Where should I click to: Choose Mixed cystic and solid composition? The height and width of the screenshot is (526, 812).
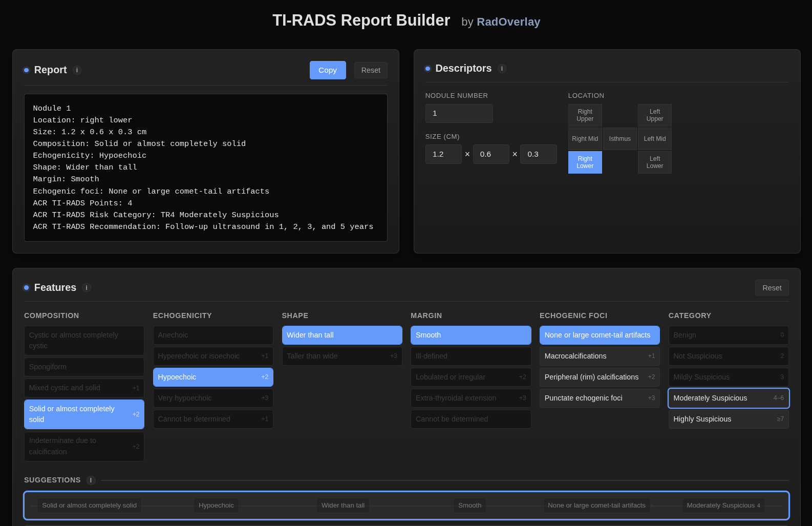click(84, 388)
